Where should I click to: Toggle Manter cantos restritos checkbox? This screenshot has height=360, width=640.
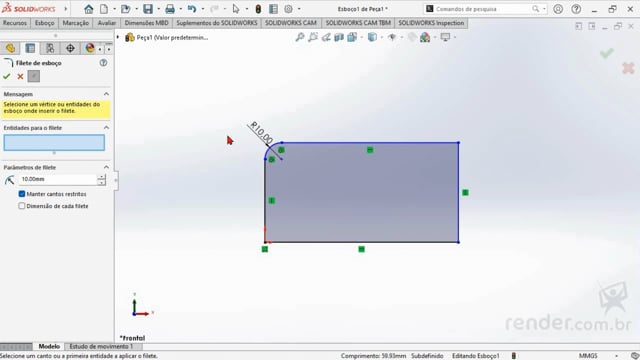point(22,194)
